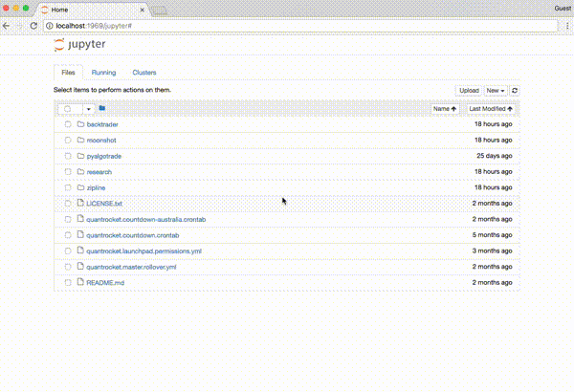Click the Jupyter logo
Image resolution: width=574 pixels, height=392 pixels.
click(79, 45)
